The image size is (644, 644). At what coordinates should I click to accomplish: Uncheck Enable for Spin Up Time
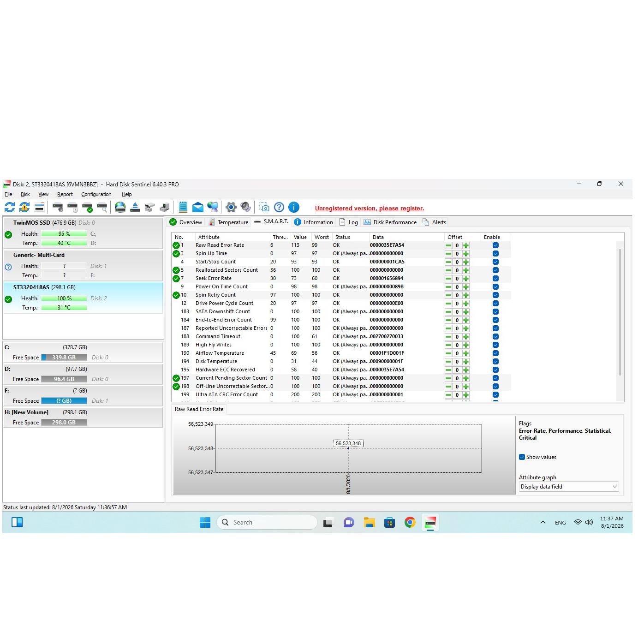point(495,254)
